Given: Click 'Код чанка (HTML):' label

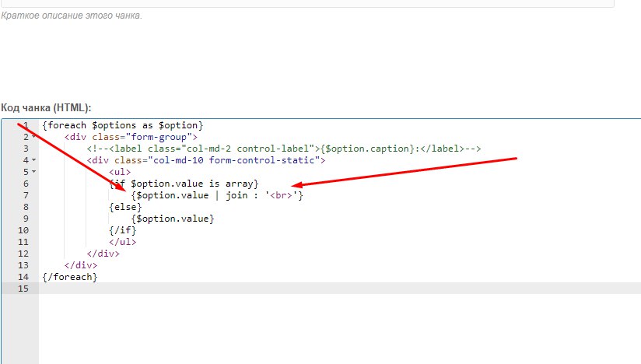Looking at the screenshot, I should point(46,108).
